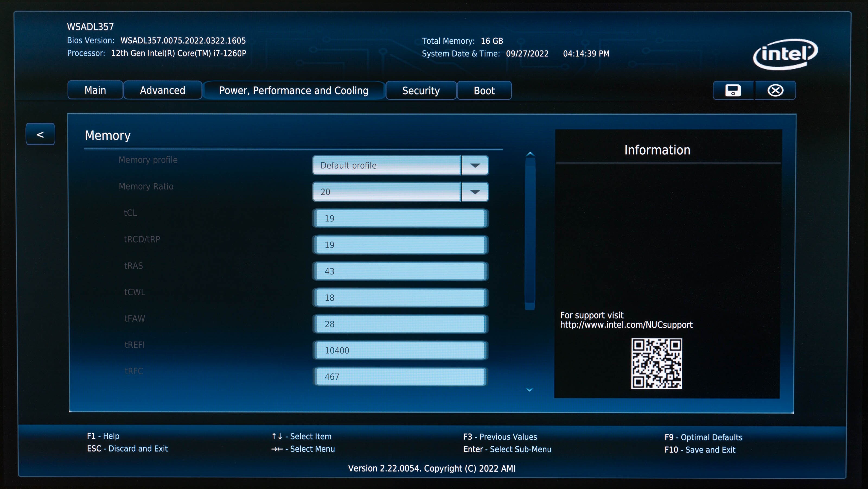Click the scroll up arrow

pos(530,154)
